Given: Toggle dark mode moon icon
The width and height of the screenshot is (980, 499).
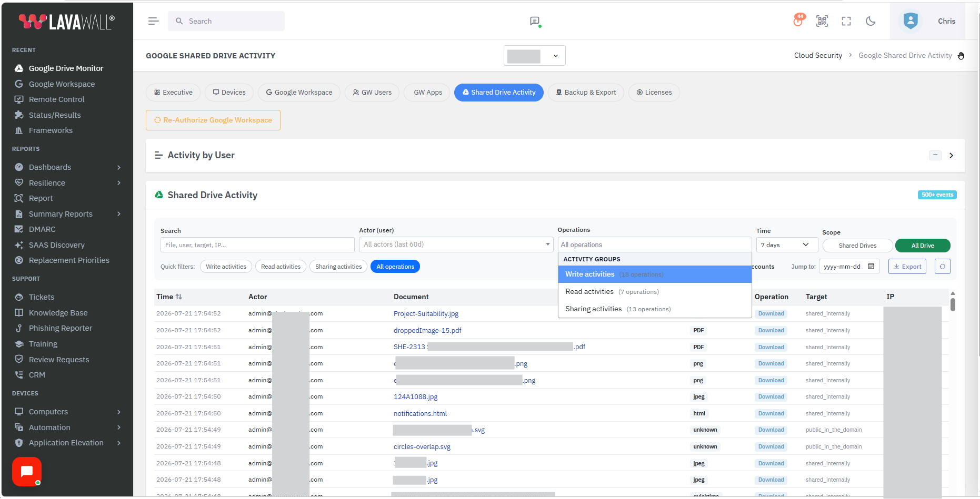Looking at the screenshot, I should click(871, 21).
